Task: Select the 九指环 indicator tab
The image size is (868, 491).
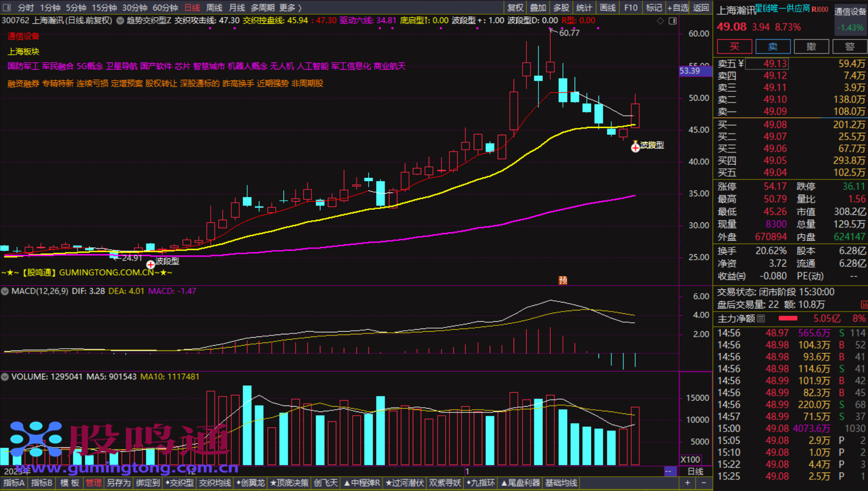Action: pos(481,483)
